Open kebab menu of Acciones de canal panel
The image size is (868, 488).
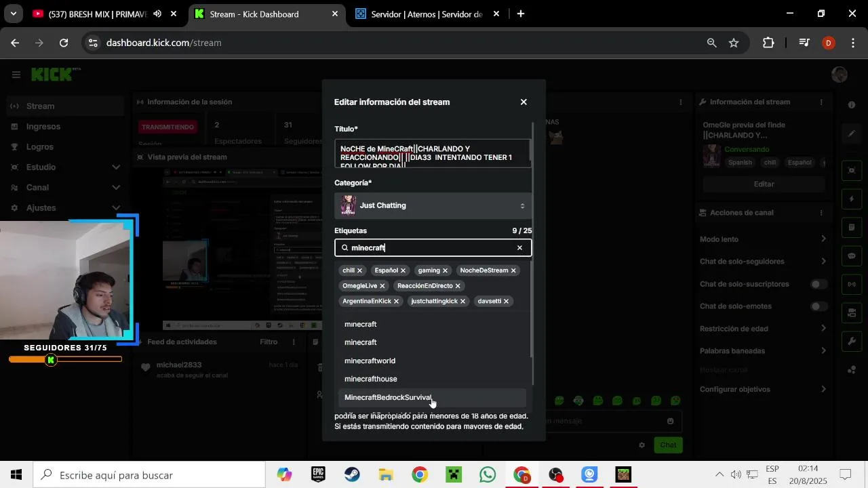click(x=821, y=213)
